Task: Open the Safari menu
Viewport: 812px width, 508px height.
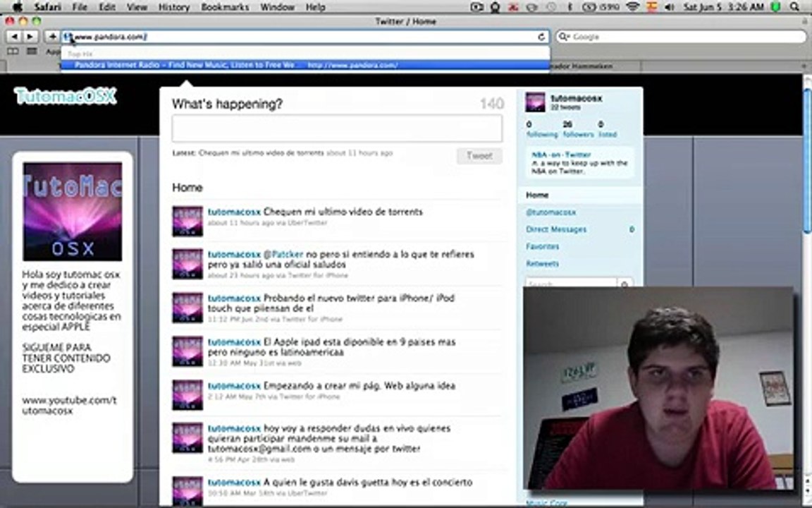Action: [48, 7]
